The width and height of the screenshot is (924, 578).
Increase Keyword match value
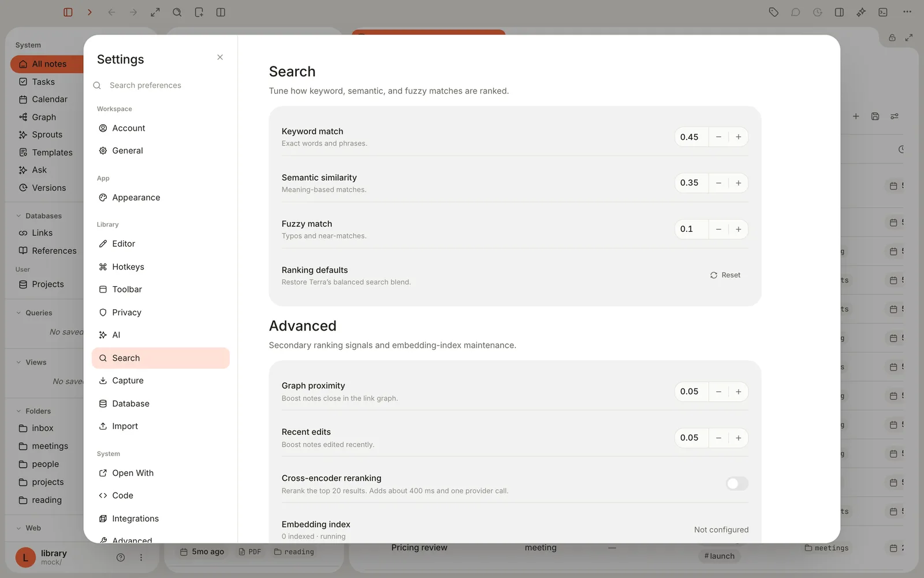coord(739,137)
